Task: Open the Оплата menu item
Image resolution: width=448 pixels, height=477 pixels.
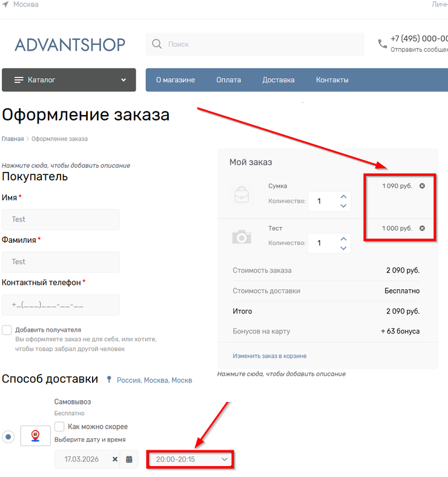Action: (x=229, y=80)
